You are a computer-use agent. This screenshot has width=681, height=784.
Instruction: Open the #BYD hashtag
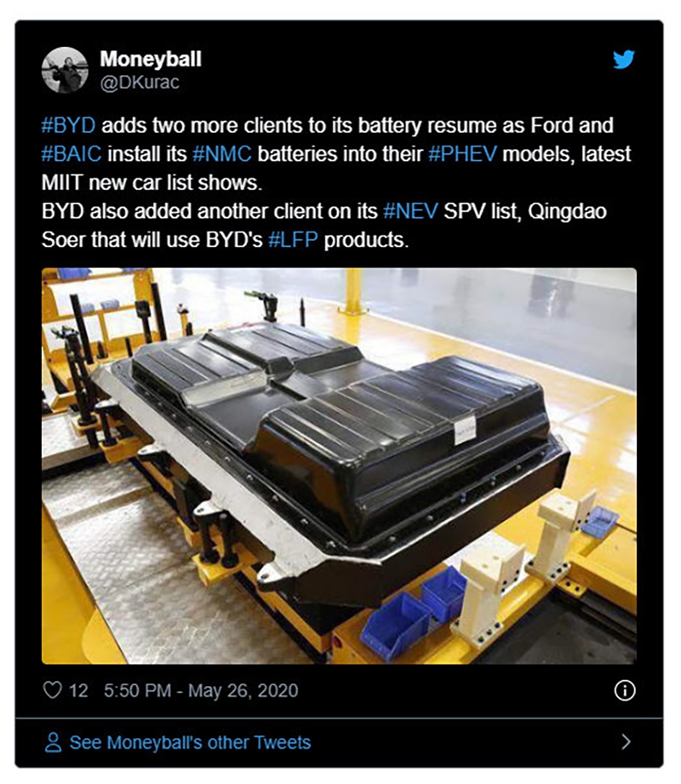coord(68,125)
